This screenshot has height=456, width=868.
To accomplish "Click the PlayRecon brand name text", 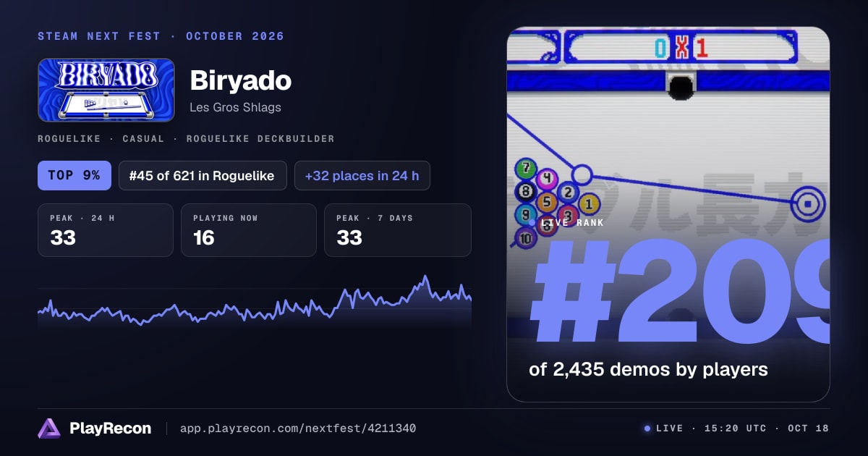I will point(111,428).
